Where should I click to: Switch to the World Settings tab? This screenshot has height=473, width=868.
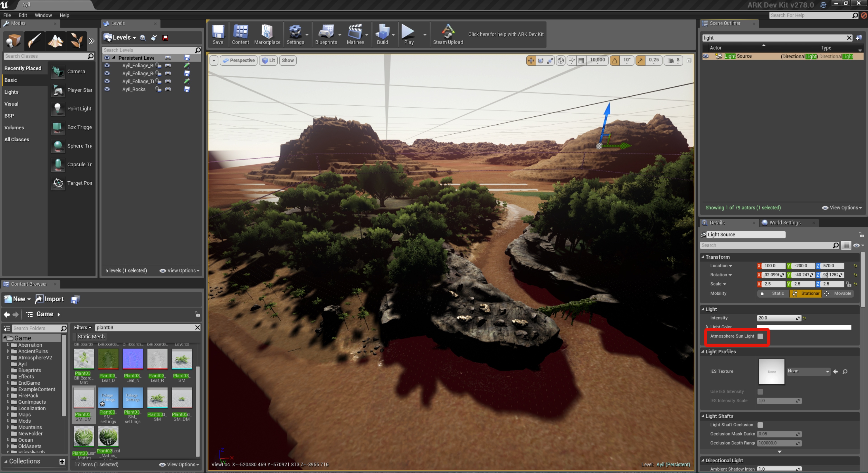click(x=785, y=223)
